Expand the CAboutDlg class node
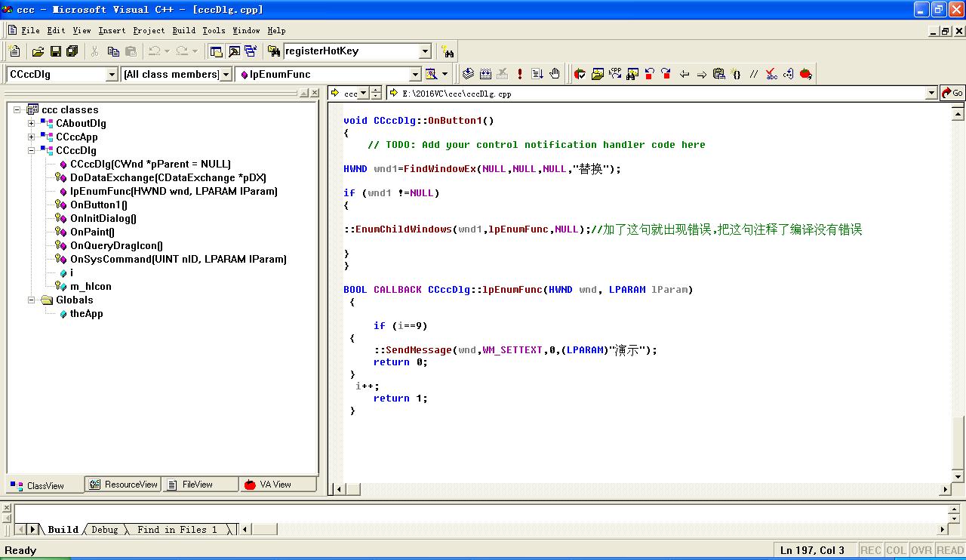Image resolution: width=966 pixels, height=560 pixels. tap(31, 123)
